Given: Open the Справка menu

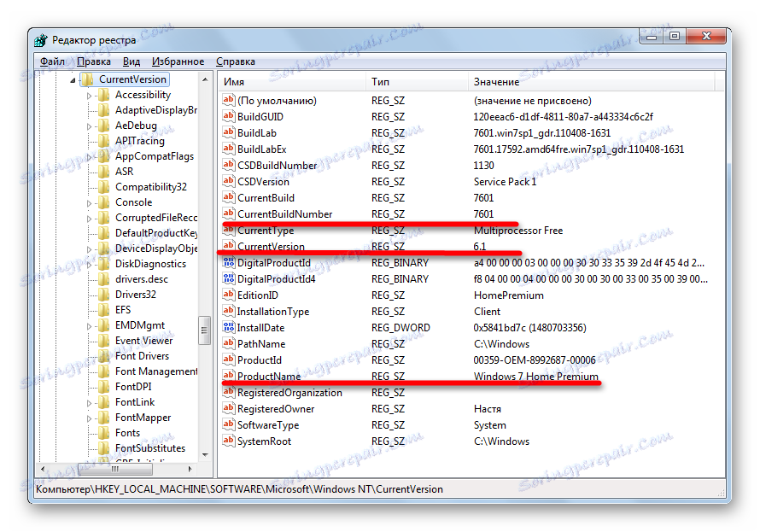Looking at the screenshot, I should tap(236, 61).
